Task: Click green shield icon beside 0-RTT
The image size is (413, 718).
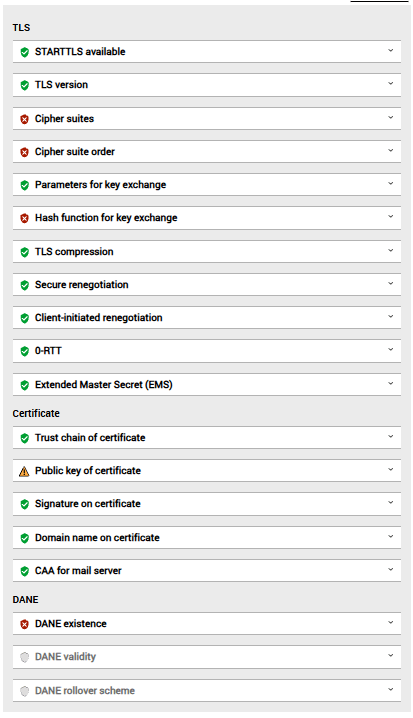Action: [x=25, y=351]
